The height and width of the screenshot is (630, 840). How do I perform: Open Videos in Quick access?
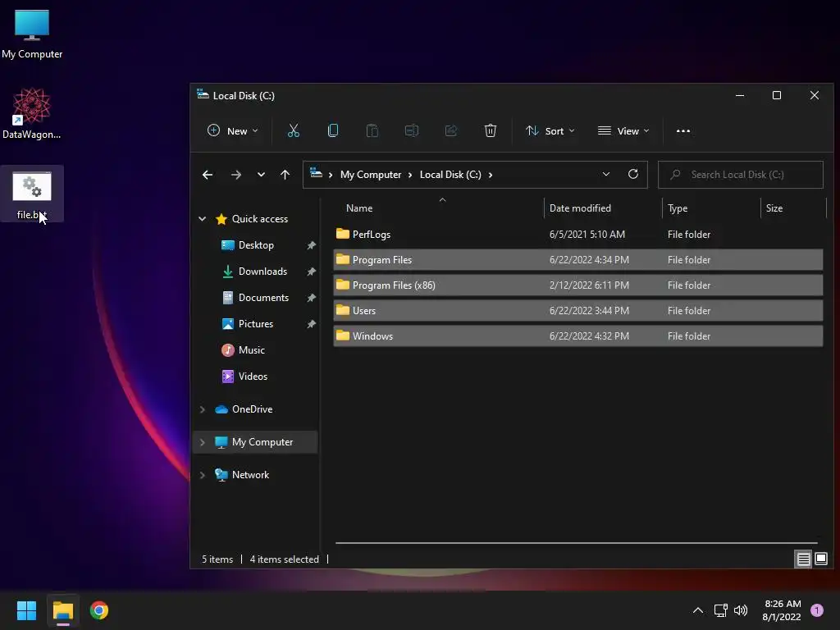(253, 376)
